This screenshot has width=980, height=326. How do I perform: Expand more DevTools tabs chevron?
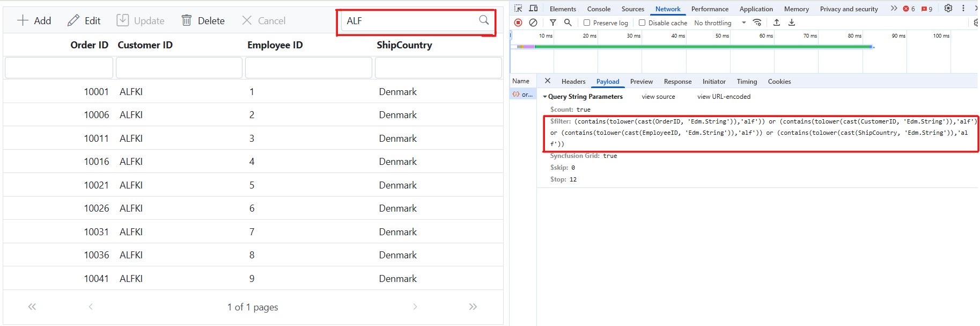coord(894,9)
